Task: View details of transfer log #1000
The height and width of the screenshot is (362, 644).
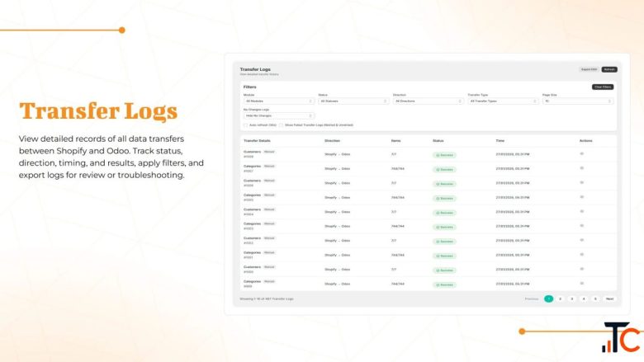Action: (581, 269)
